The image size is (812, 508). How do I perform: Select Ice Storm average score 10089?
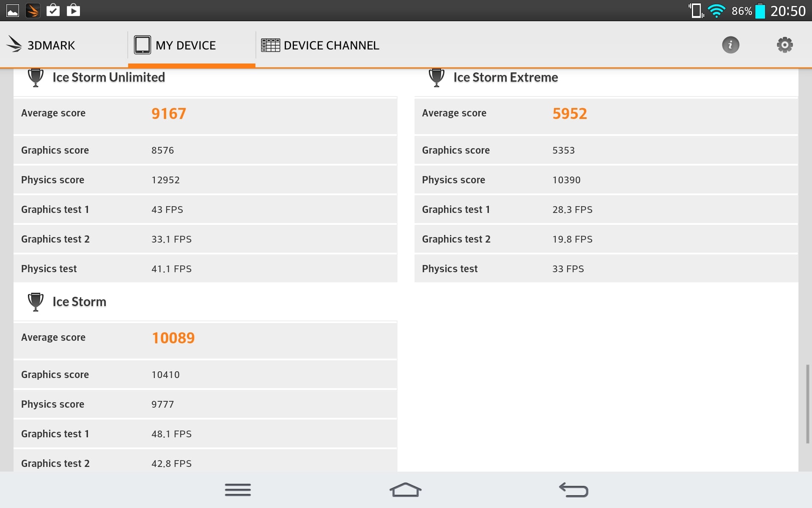173,338
